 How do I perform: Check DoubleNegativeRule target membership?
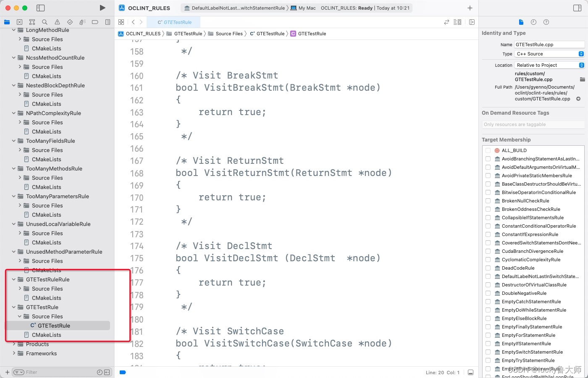(x=488, y=293)
